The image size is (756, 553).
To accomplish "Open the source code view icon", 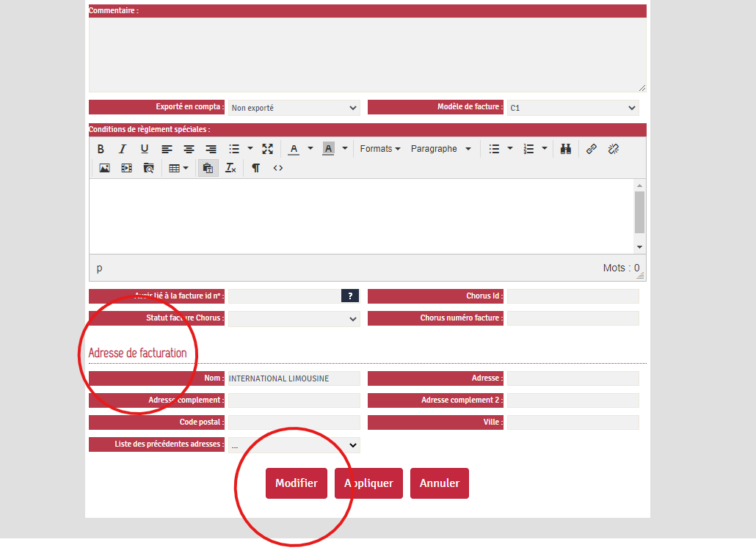I will pyautogui.click(x=278, y=168).
